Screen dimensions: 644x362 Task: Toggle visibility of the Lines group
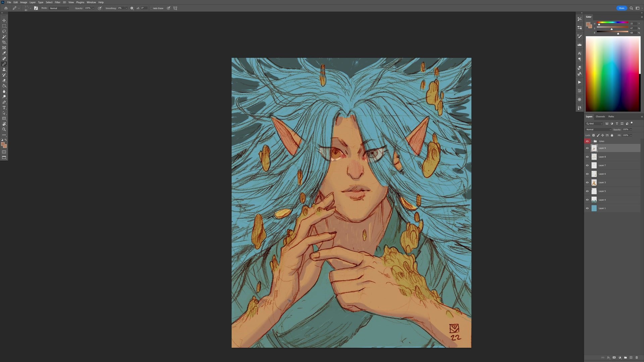[x=587, y=141]
